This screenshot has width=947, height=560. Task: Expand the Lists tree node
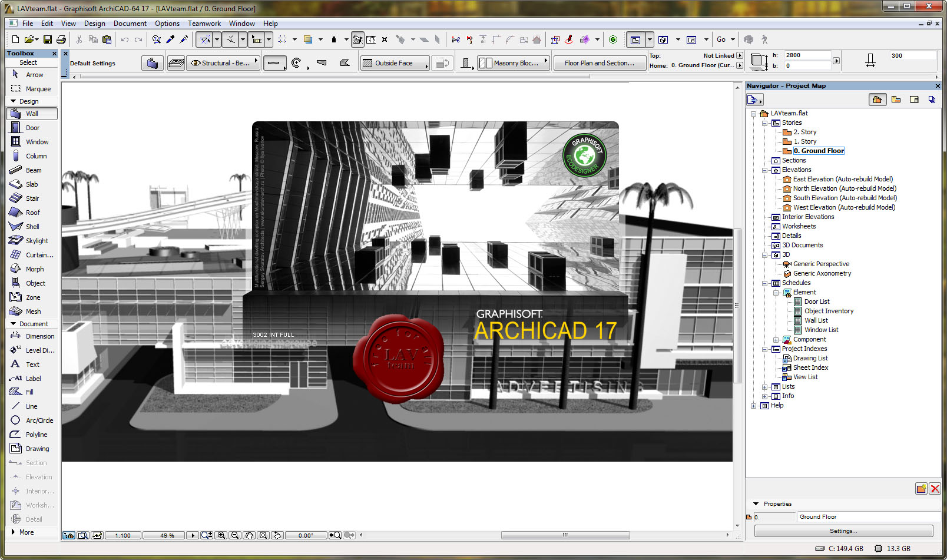(x=765, y=387)
